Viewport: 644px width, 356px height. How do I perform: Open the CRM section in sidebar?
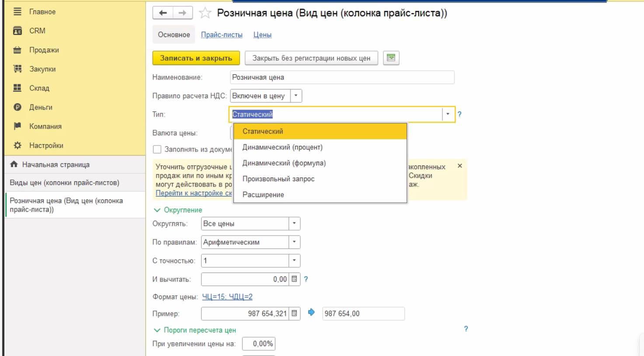(x=37, y=31)
